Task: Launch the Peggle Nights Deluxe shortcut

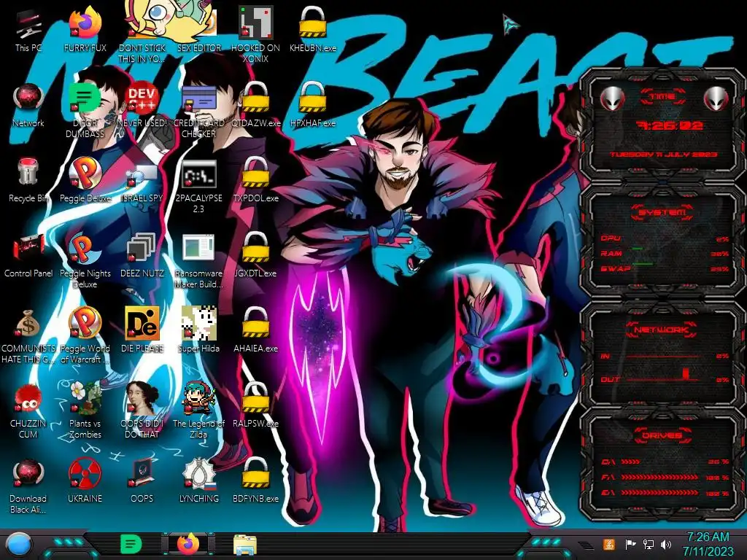Action: (x=85, y=261)
